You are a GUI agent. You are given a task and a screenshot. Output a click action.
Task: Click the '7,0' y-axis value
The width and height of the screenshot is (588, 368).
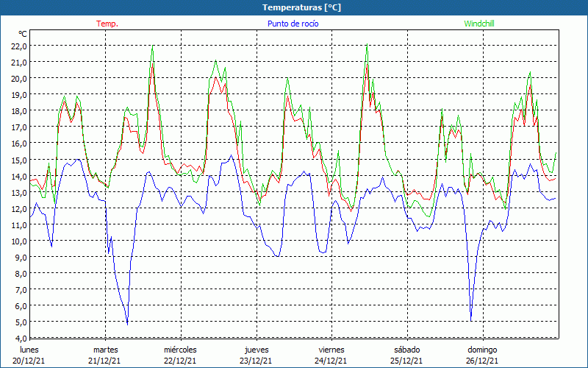tap(21, 290)
